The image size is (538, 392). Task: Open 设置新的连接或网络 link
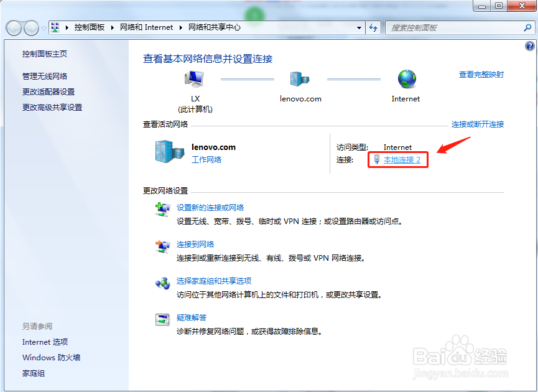coord(210,208)
